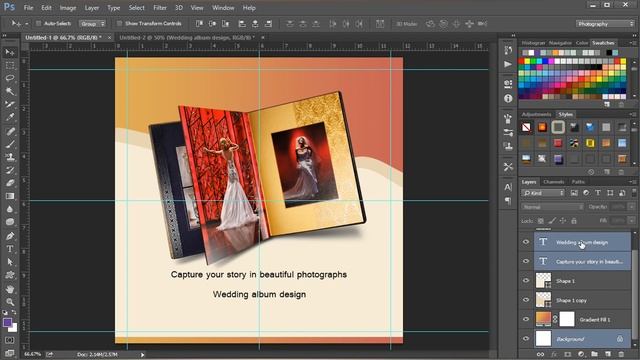Select the Move tool
This screenshot has width=640, height=360.
click(10, 52)
